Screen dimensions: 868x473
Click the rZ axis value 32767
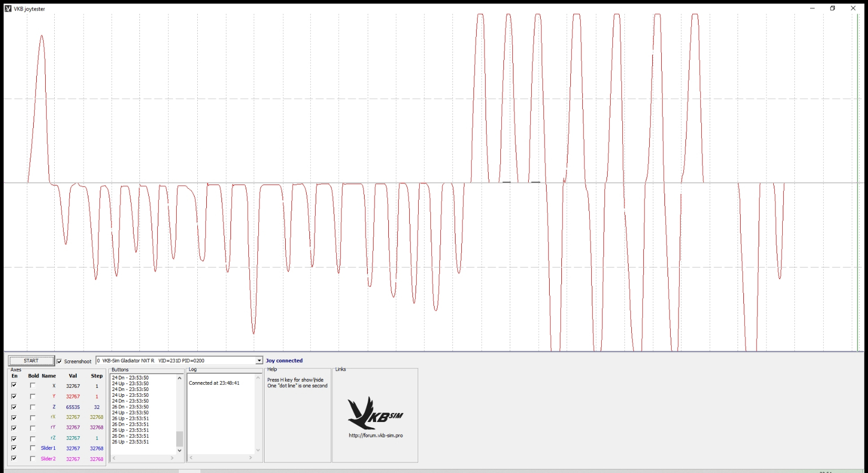(x=73, y=438)
